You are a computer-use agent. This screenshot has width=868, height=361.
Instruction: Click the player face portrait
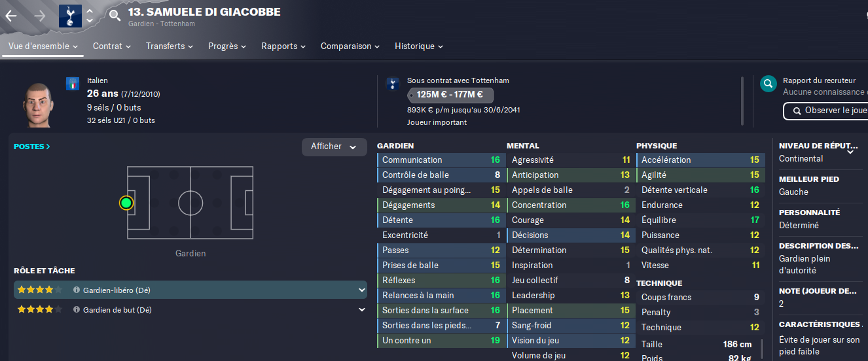point(37,103)
